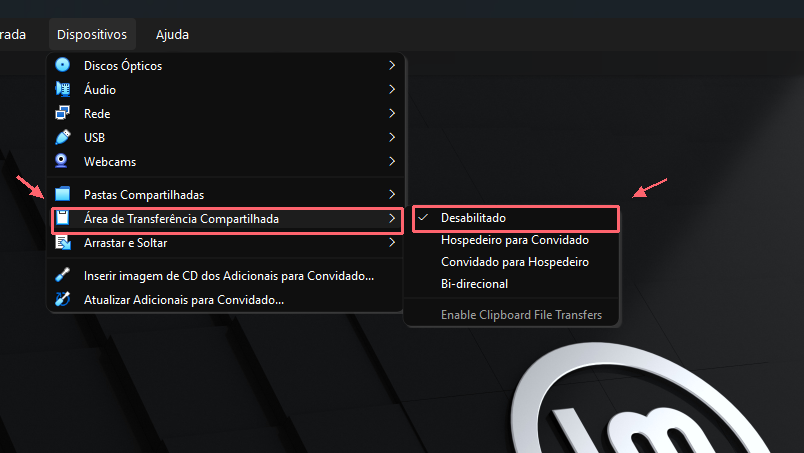Click the Pastas Compartilhadas folder icon
804x453 pixels.
point(63,194)
